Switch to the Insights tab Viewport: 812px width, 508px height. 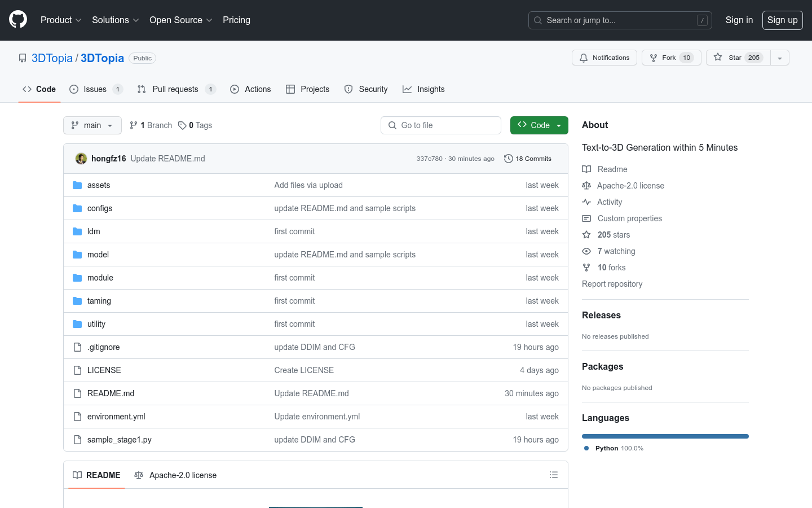click(423, 89)
